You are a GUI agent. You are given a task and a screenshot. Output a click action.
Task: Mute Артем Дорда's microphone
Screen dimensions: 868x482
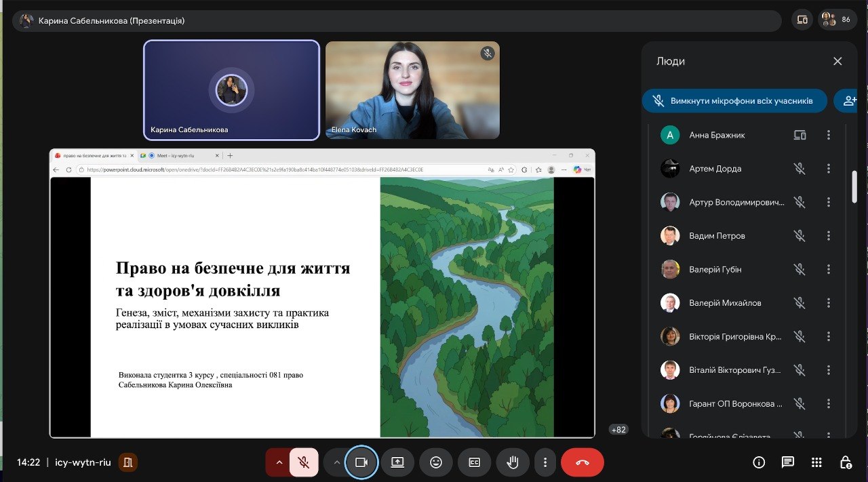800,169
